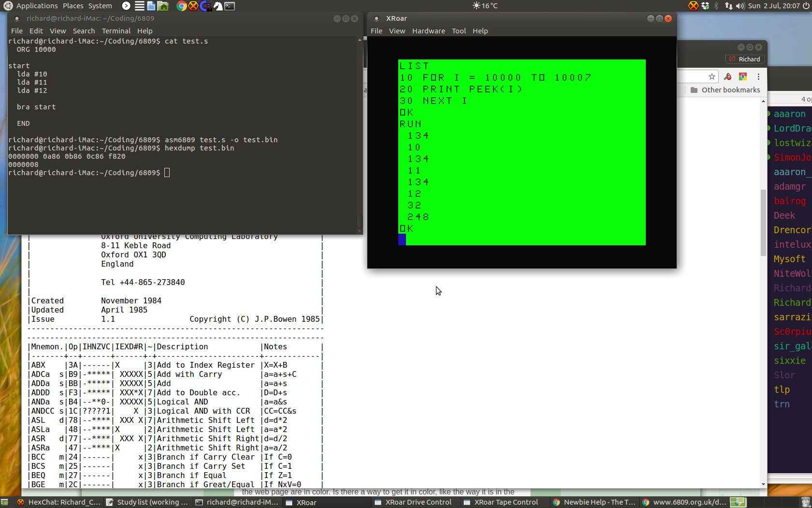Viewport: 812px width, 508px height.
Task: Open the home folder launcher
Action: tap(163, 6)
